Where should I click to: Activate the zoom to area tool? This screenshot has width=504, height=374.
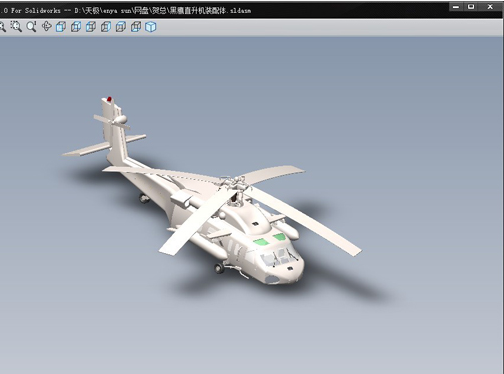coord(16,27)
